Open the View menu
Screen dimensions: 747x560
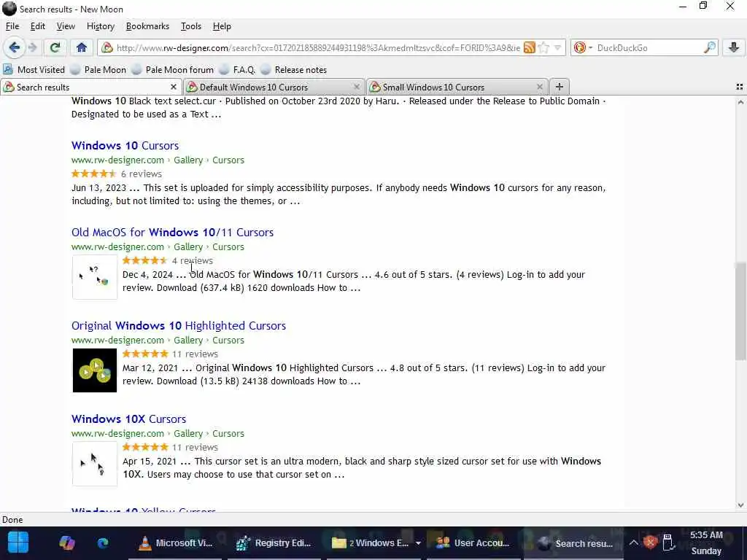click(66, 26)
